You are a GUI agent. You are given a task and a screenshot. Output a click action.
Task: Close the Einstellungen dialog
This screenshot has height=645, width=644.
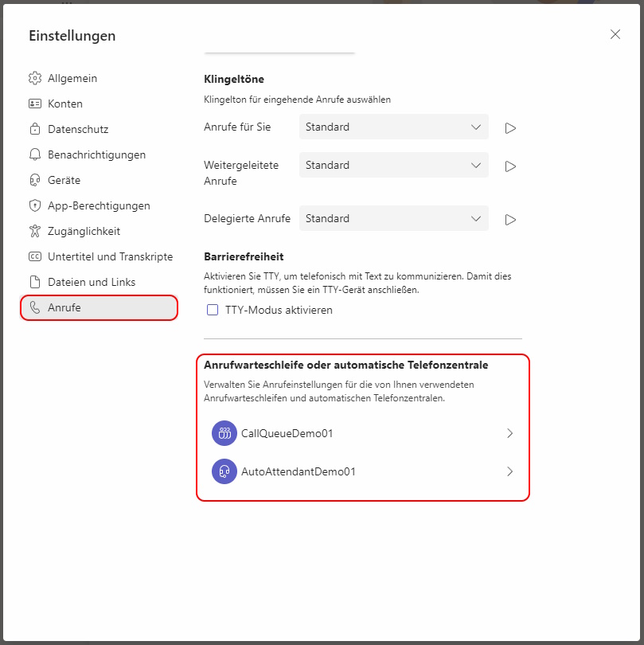point(615,34)
